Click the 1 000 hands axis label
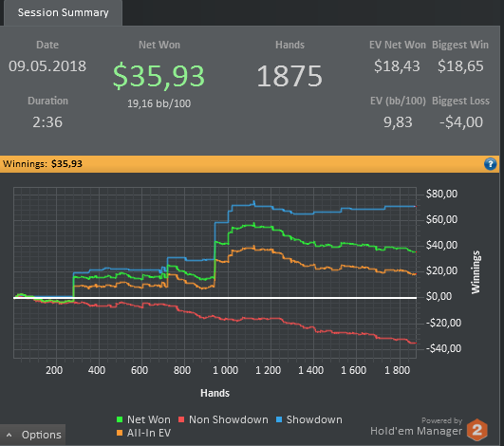The image size is (504, 446). 225,370
